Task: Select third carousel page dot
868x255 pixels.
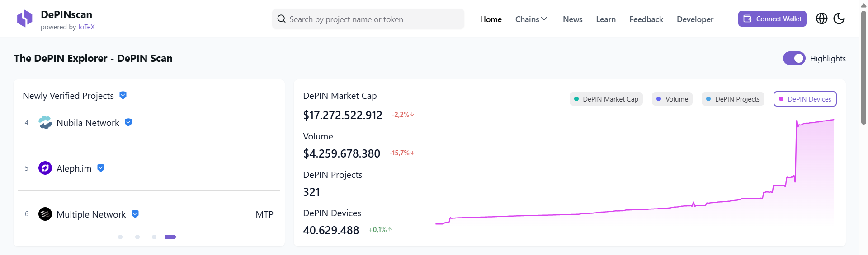Action: click(154, 237)
